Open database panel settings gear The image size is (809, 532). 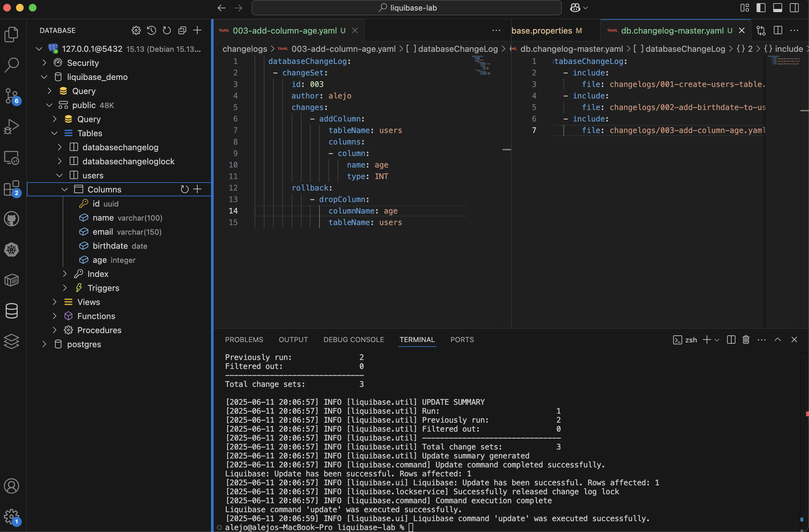pos(136,31)
